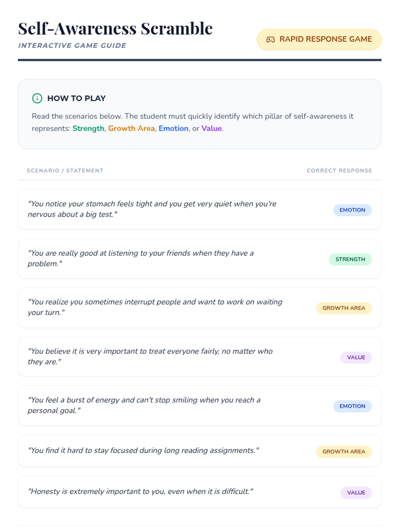The height and width of the screenshot is (532, 399).
Task: Click the Strength tag for listening scenario
Action: [x=350, y=259]
